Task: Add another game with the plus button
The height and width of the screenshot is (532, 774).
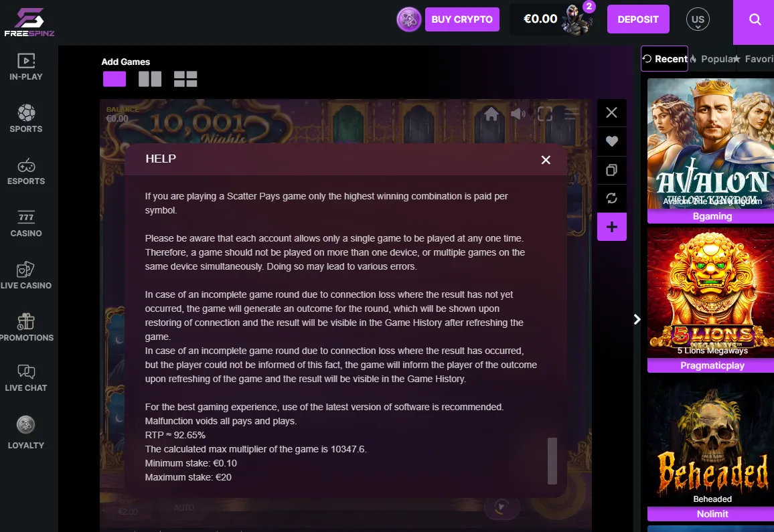Action: click(611, 227)
